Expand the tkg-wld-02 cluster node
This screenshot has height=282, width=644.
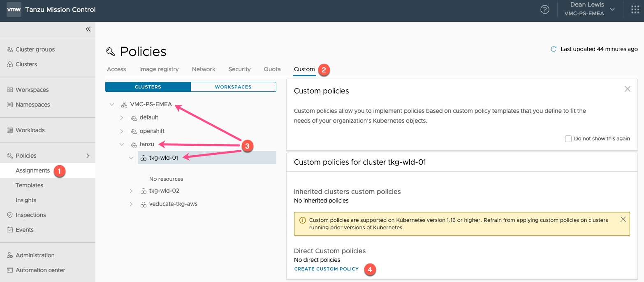[x=131, y=191]
